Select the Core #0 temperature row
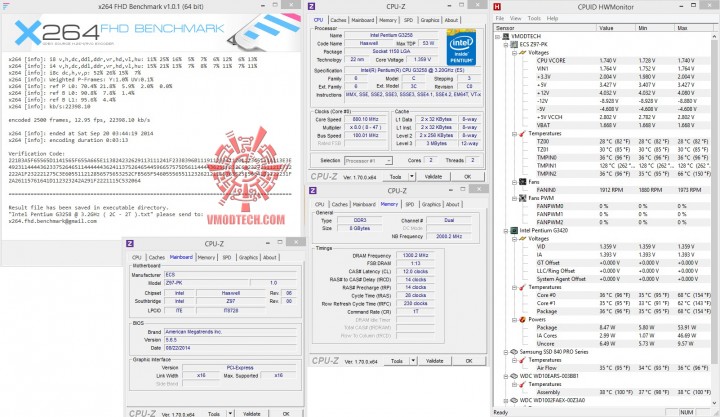Screen dimensions: 720x417 tap(602, 295)
